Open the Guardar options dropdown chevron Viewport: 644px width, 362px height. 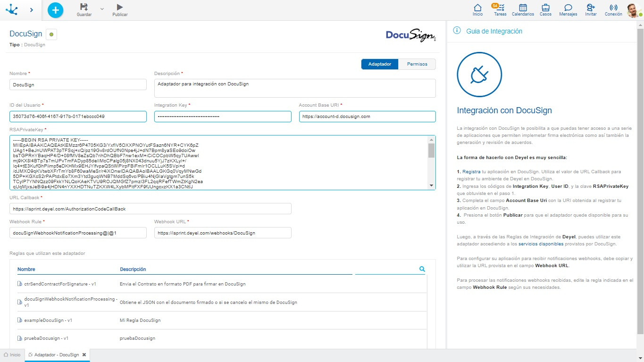pos(100,8)
